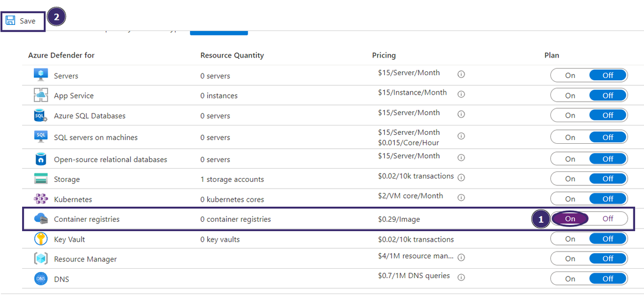Select On for Container registries plan
Viewport: 644px width, 303px height.
pyautogui.click(x=570, y=218)
